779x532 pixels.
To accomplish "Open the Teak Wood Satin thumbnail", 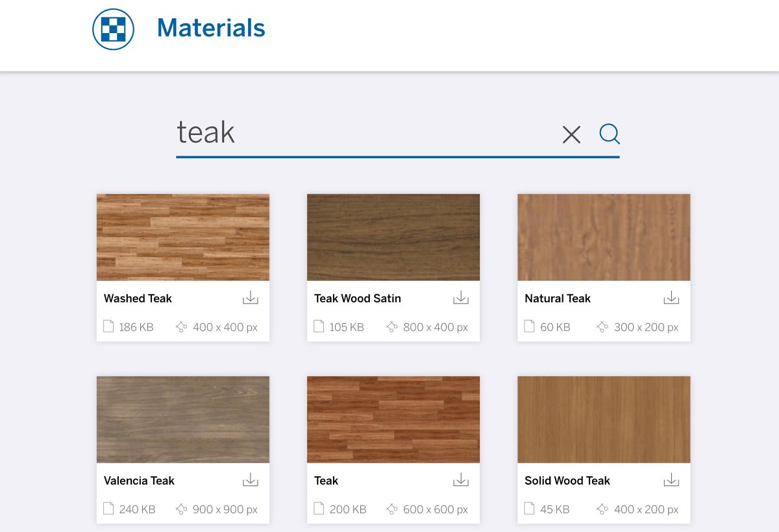I will click(x=393, y=237).
